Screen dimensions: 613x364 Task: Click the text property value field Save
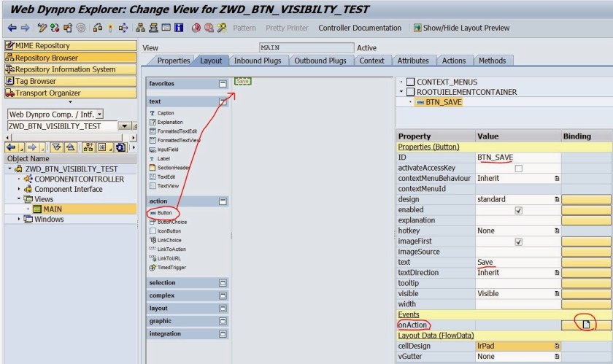point(518,262)
